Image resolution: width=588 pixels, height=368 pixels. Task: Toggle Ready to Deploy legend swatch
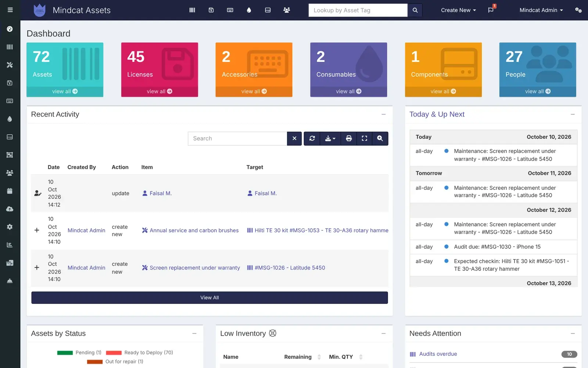click(114, 353)
